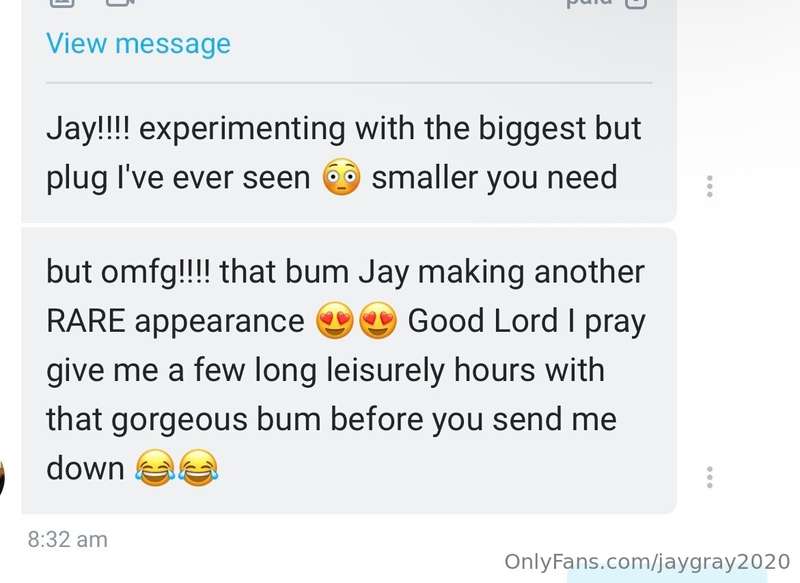Open the View message link
Image resolution: width=800 pixels, height=583 pixels.
click(x=138, y=44)
